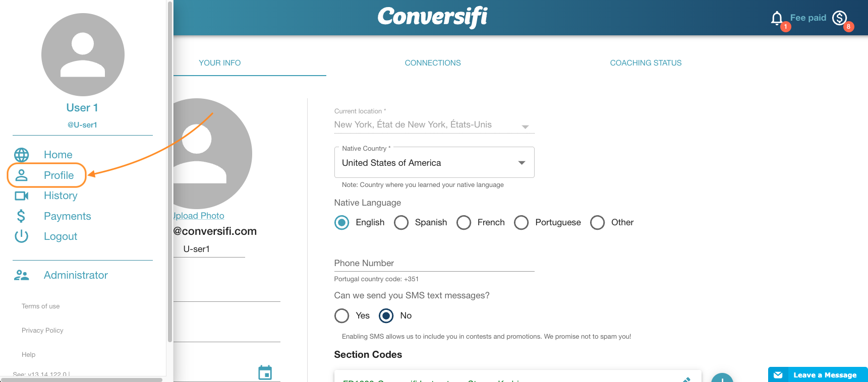Select the Home globe icon in the sidebar
The height and width of the screenshot is (382, 868).
coord(21,155)
